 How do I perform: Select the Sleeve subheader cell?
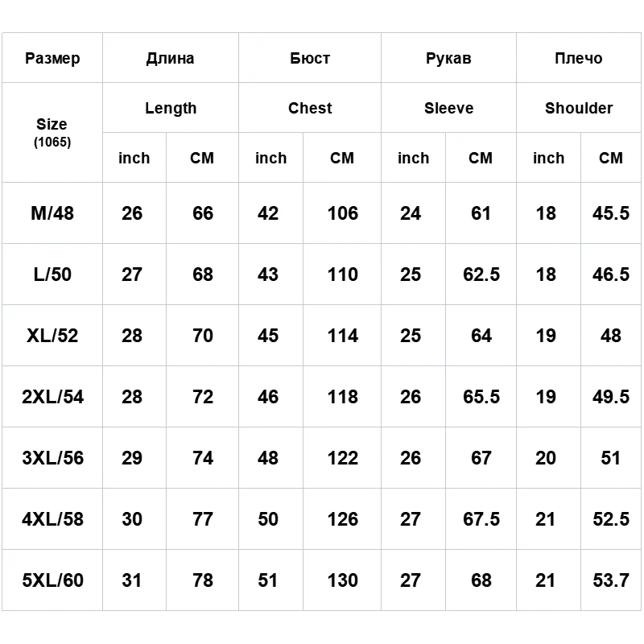tap(448, 108)
